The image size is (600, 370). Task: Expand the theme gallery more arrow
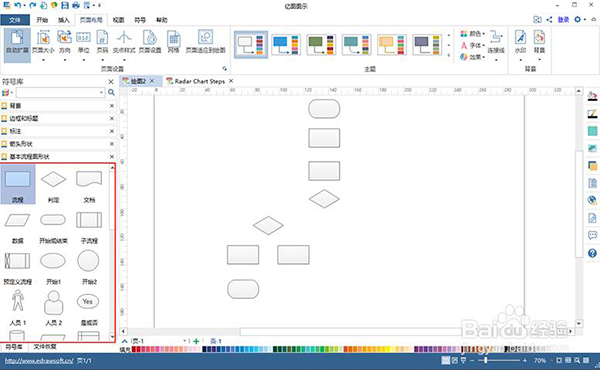[449, 55]
